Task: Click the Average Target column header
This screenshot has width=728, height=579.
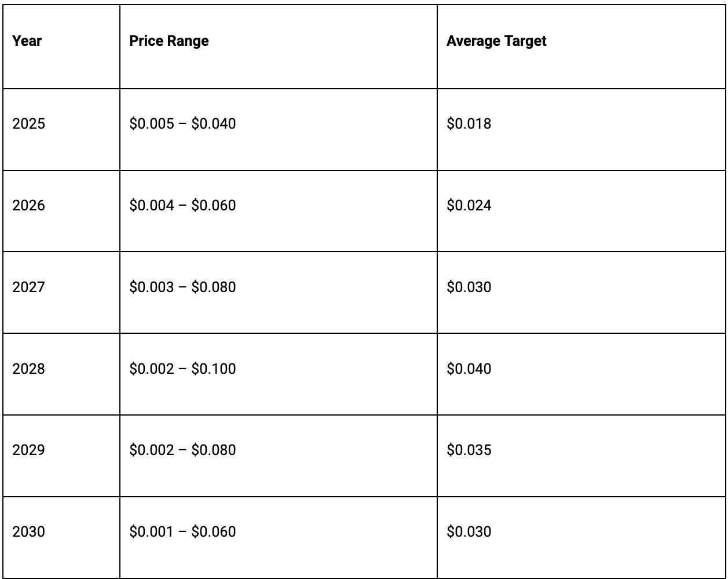Action: coord(496,41)
